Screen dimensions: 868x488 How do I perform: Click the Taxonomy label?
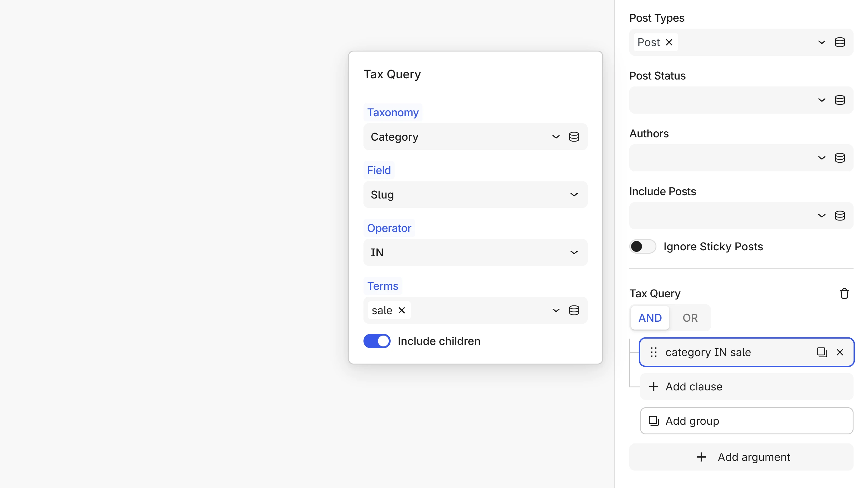coord(393,112)
